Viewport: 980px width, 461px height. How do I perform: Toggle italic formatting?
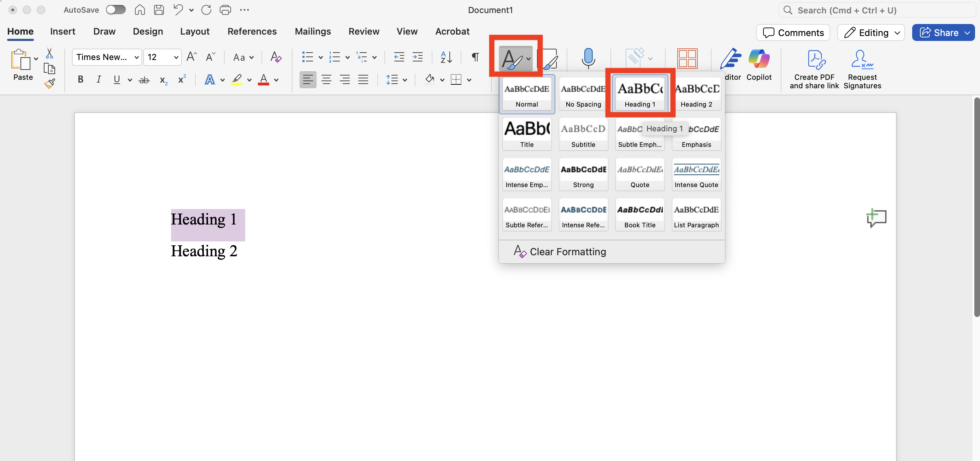(x=99, y=79)
